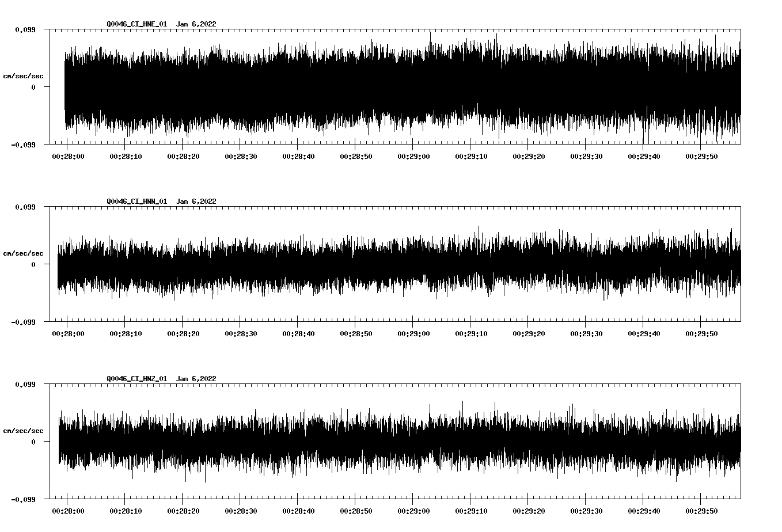782x532 pixels.
Task: Click the zero amplitude label on HNZ plot
Action: [x=33, y=442]
